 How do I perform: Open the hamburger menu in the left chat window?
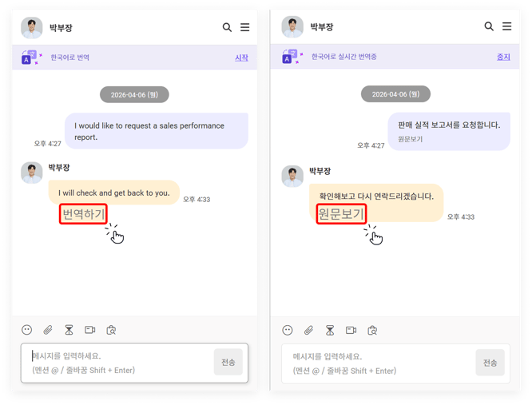point(245,27)
